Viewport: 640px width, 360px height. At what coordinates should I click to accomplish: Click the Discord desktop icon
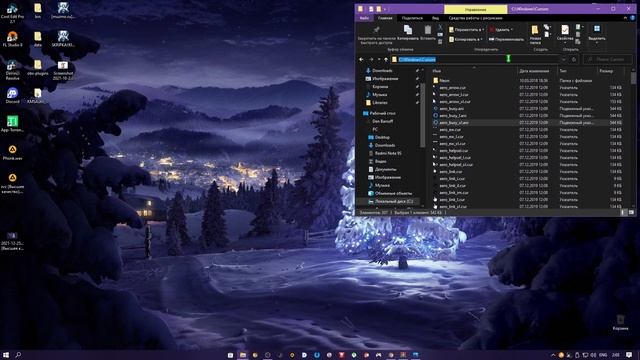[12, 96]
